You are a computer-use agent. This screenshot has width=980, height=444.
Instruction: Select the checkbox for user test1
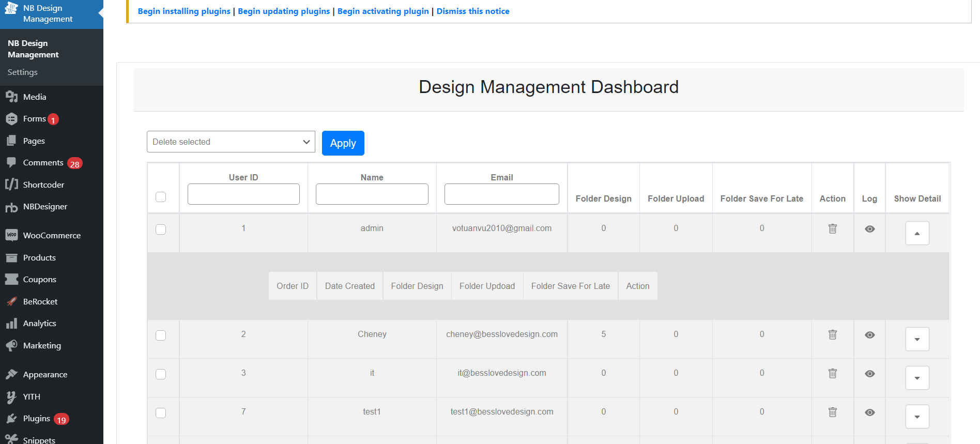click(x=161, y=413)
